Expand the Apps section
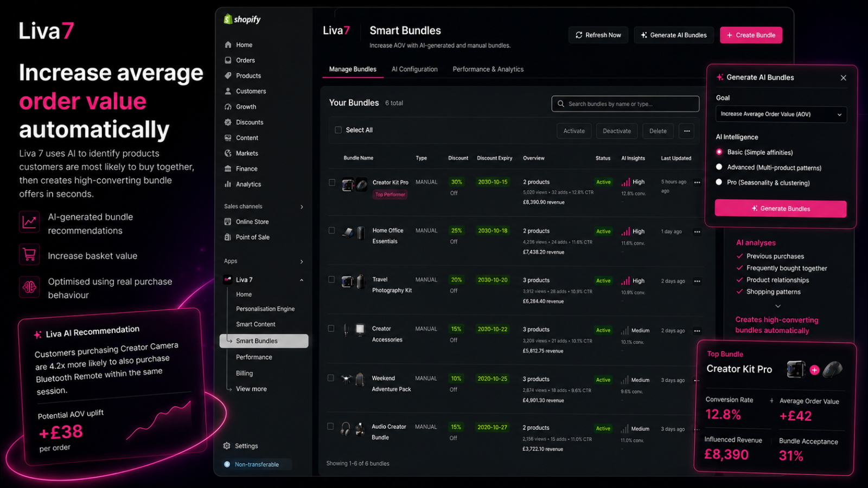868x488 pixels. click(302, 261)
